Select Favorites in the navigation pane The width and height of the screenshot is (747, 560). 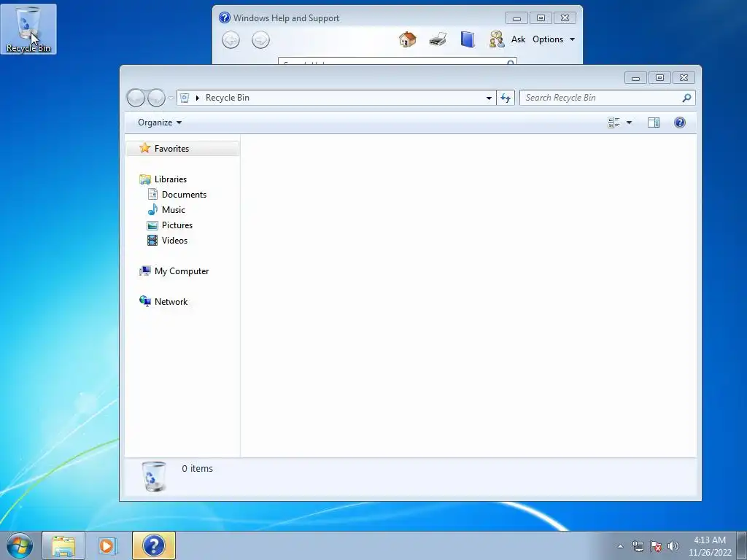(182, 149)
